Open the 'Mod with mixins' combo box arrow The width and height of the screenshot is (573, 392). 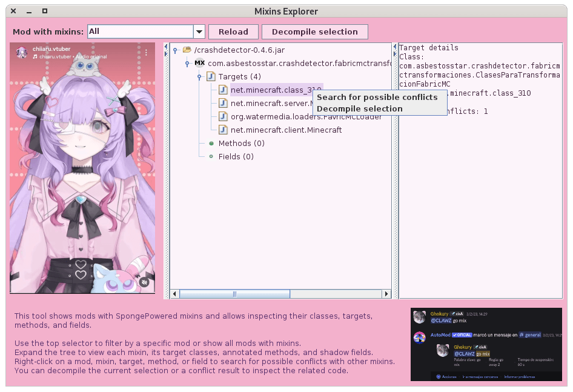[199, 32]
